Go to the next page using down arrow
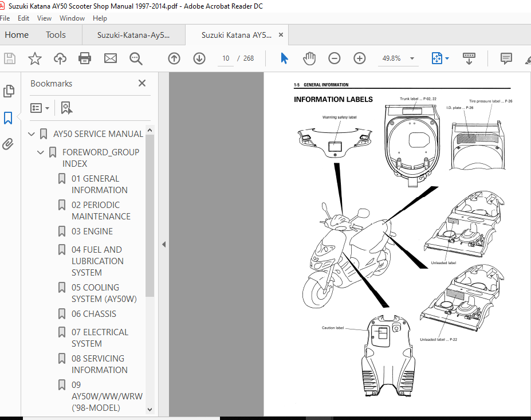The width and height of the screenshot is (531, 420). pos(199,58)
